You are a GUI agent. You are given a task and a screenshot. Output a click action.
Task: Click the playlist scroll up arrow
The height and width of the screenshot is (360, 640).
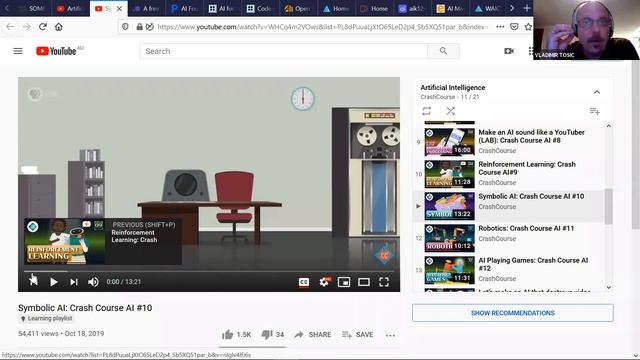pos(609,126)
